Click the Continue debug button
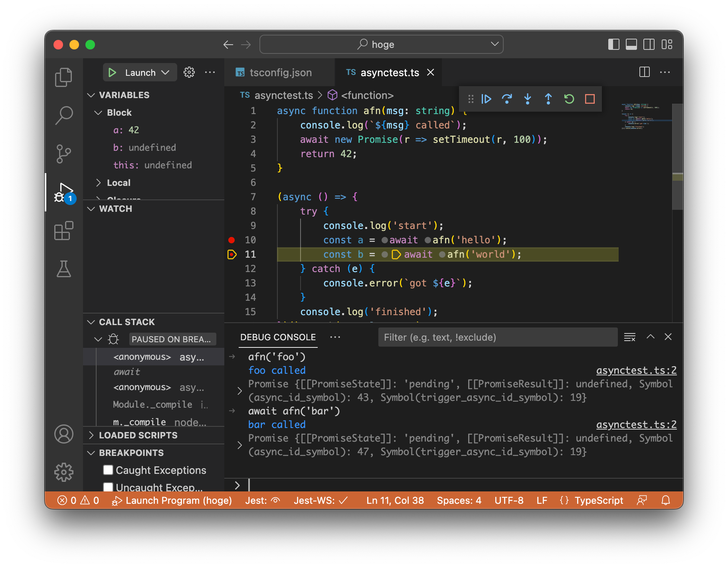Viewport: 728px width, 568px height. [x=486, y=99]
